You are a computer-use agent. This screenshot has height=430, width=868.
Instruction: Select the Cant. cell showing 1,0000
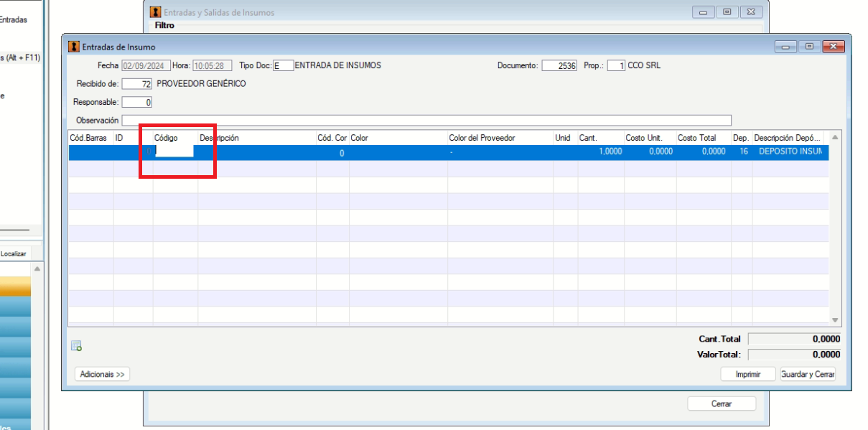point(600,152)
